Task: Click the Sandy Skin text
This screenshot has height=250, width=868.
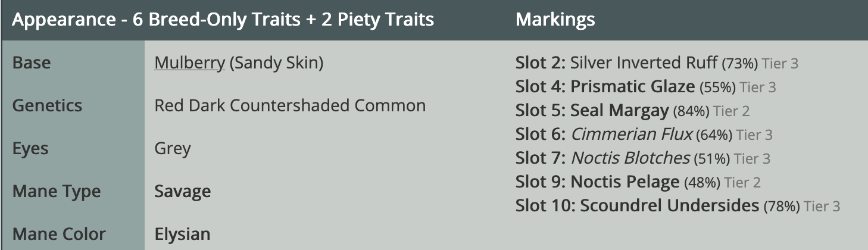Action: [x=277, y=63]
